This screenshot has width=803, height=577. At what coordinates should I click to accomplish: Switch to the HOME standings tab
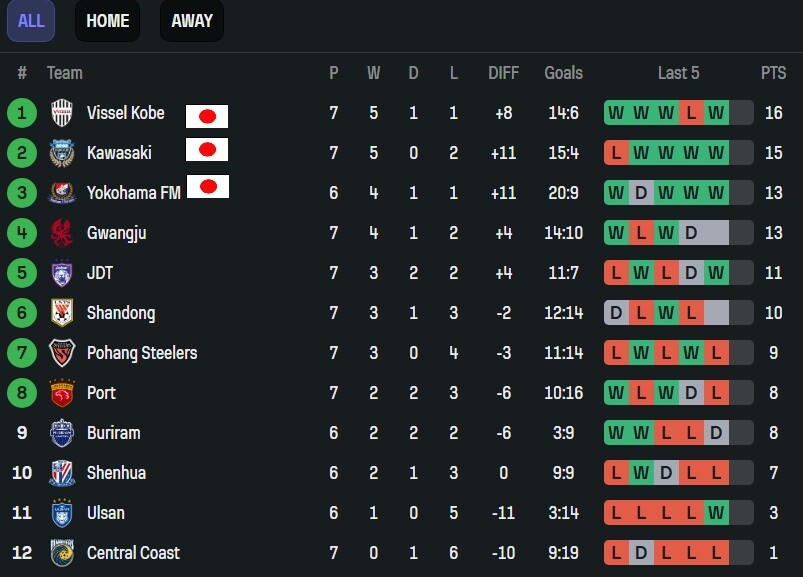click(x=107, y=21)
